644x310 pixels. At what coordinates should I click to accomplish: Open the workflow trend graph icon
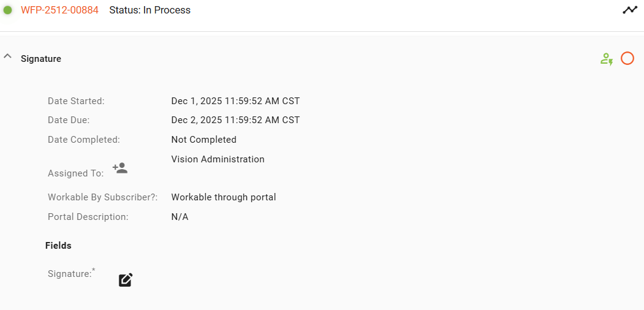pos(630,10)
